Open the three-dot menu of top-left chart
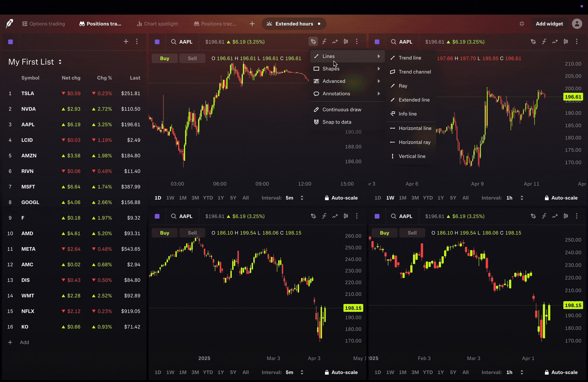This screenshot has width=588, height=382. click(357, 42)
